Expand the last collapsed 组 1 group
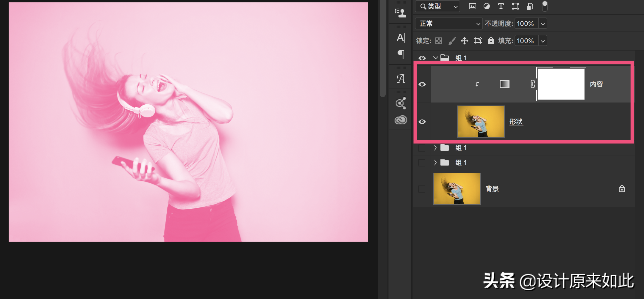Screen dimensions: 644x299 click(x=435, y=163)
